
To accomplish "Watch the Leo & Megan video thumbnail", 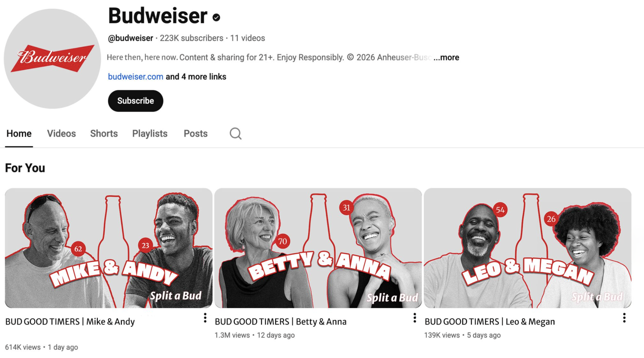I will [528, 248].
